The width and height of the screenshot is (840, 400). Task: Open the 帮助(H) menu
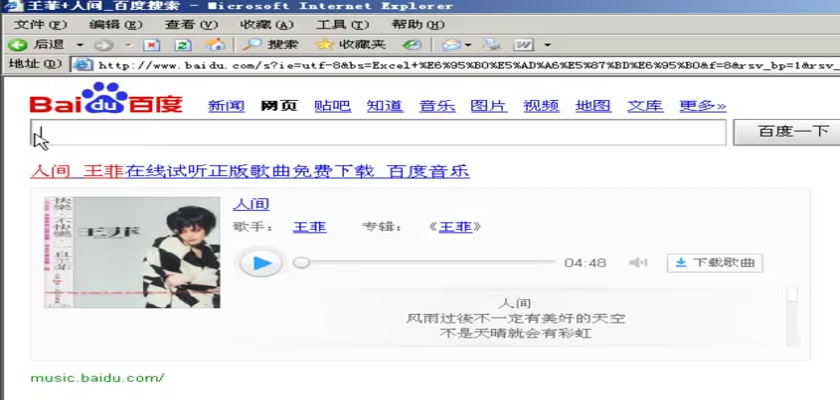pos(418,25)
